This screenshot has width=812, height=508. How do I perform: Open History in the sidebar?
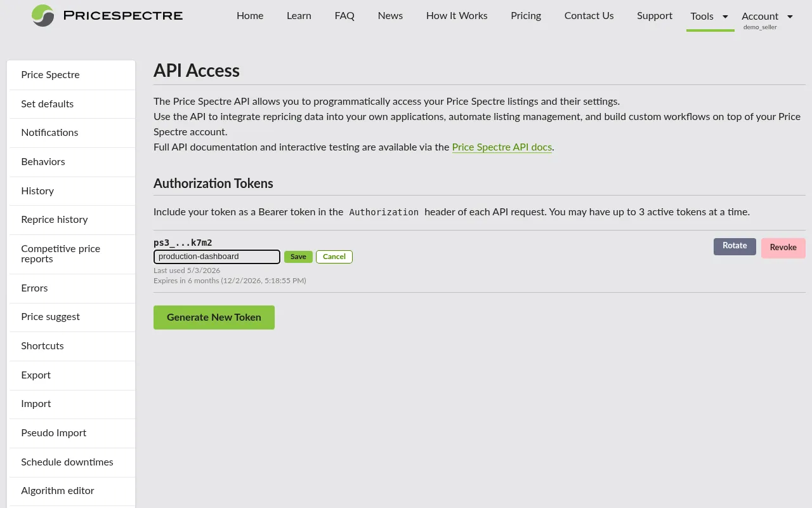(x=71, y=191)
